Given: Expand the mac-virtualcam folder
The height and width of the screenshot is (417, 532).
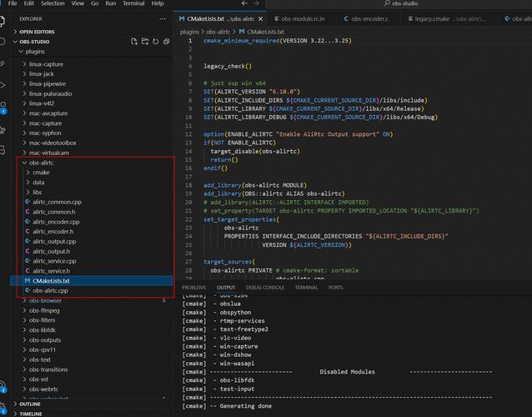Looking at the screenshot, I should coord(92,153).
